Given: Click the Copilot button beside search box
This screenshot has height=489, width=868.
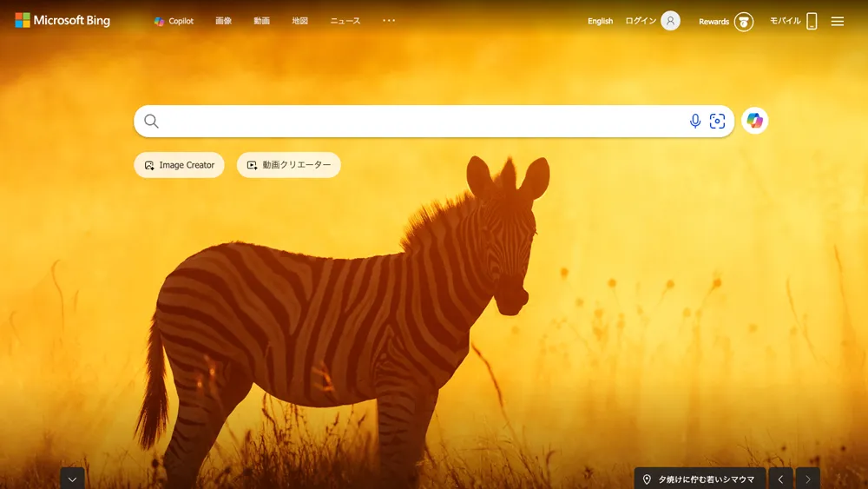Looking at the screenshot, I should coord(754,121).
